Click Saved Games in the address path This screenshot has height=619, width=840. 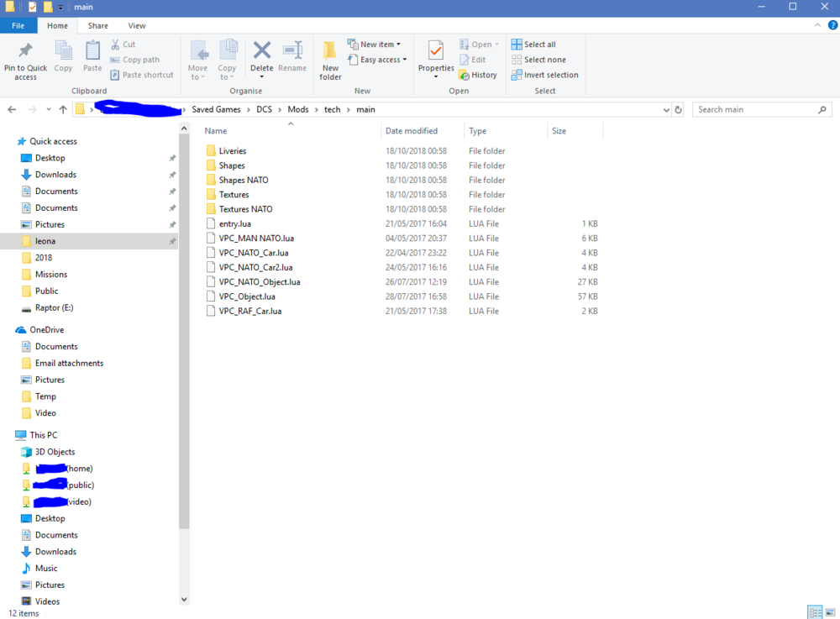217,109
